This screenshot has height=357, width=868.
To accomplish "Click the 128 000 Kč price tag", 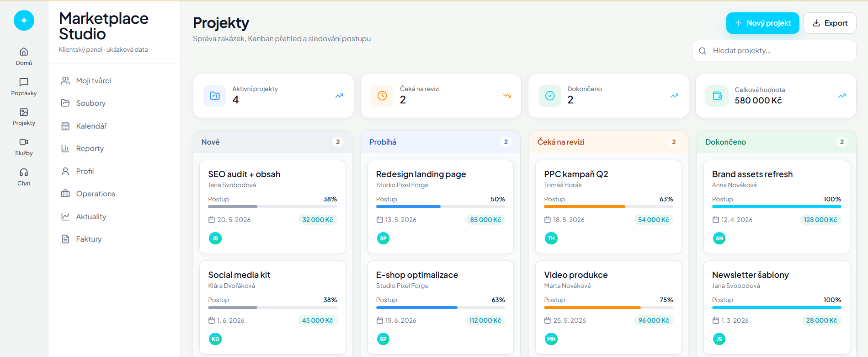I will click(x=820, y=220).
